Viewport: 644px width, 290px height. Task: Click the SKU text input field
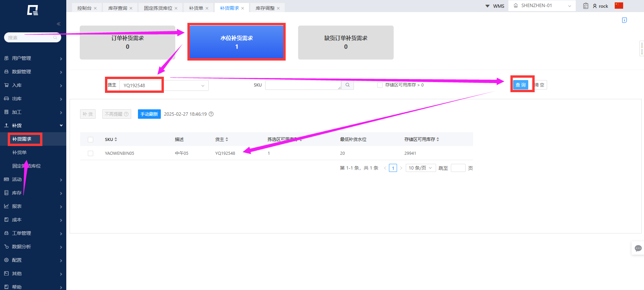pyautogui.click(x=303, y=85)
